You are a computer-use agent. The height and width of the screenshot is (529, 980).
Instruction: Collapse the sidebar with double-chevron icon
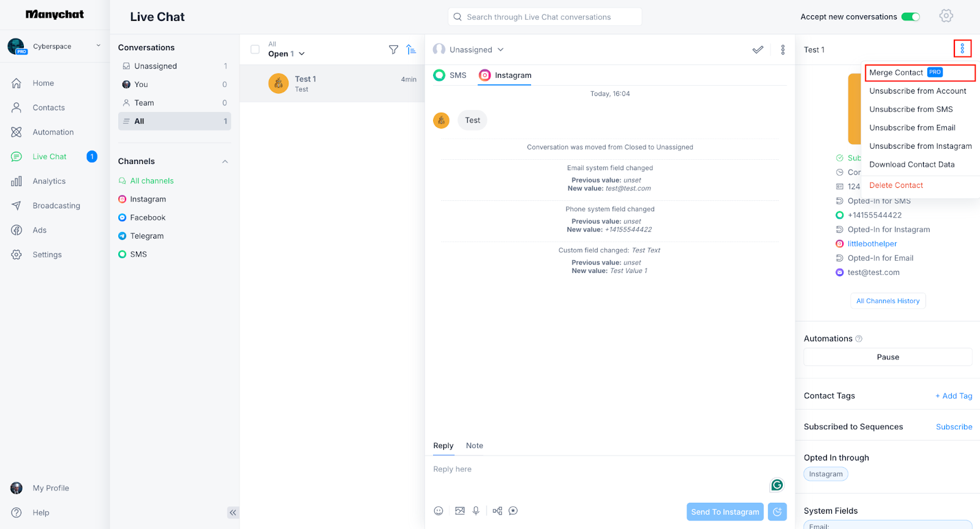[x=233, y=512]
